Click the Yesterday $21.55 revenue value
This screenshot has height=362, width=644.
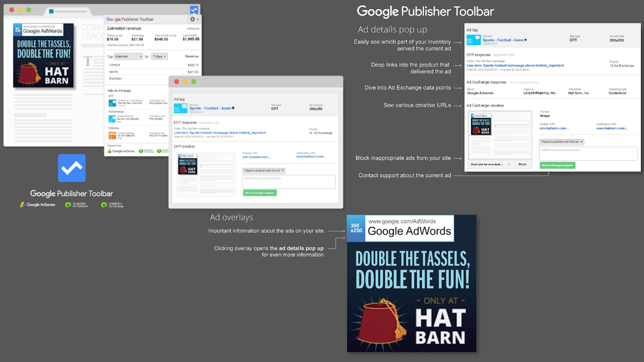pyautogui.click(x=137, y=39)
